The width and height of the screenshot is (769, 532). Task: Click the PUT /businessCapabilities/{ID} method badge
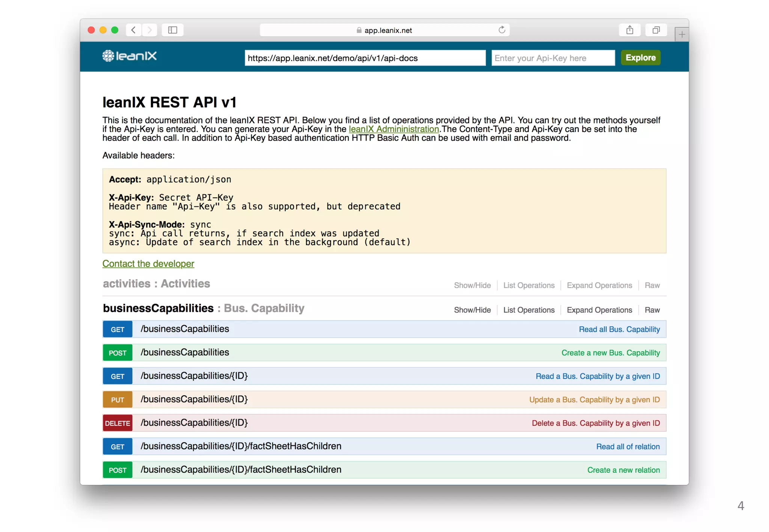[118, 400]
